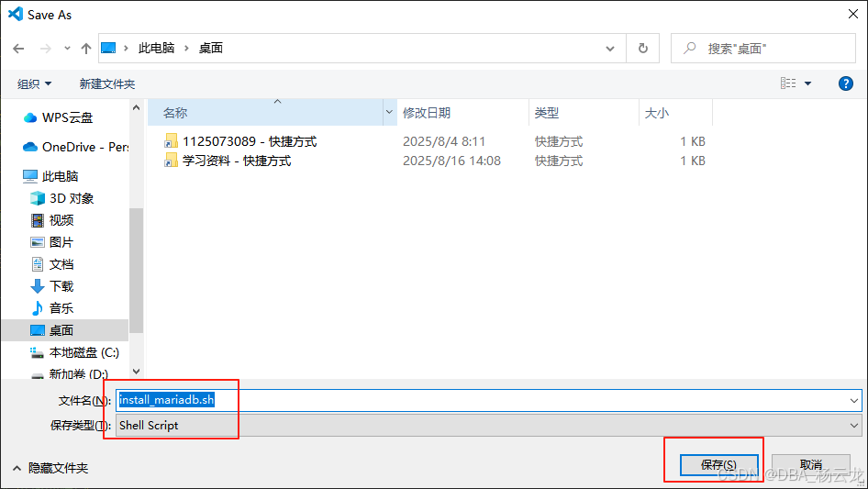The image size is (868, 489).
Task: Click the 1125073089 shortcut folder icon
Action: click(171, 141)
